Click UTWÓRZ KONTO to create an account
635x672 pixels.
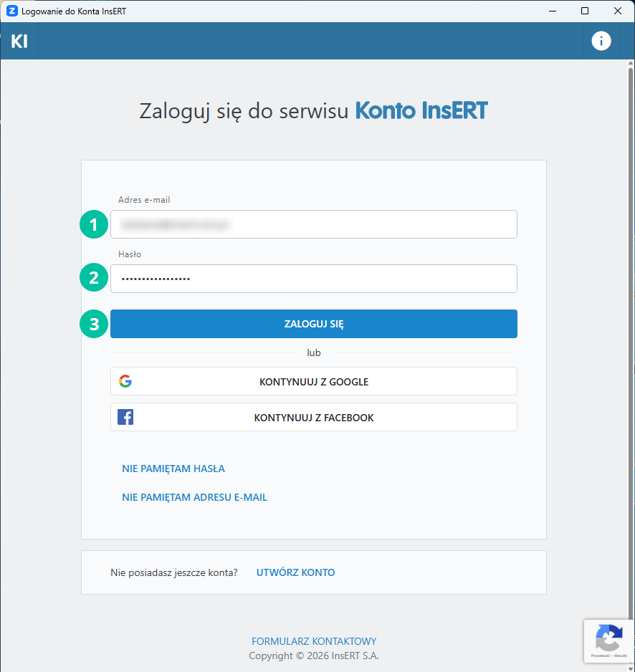295,572
